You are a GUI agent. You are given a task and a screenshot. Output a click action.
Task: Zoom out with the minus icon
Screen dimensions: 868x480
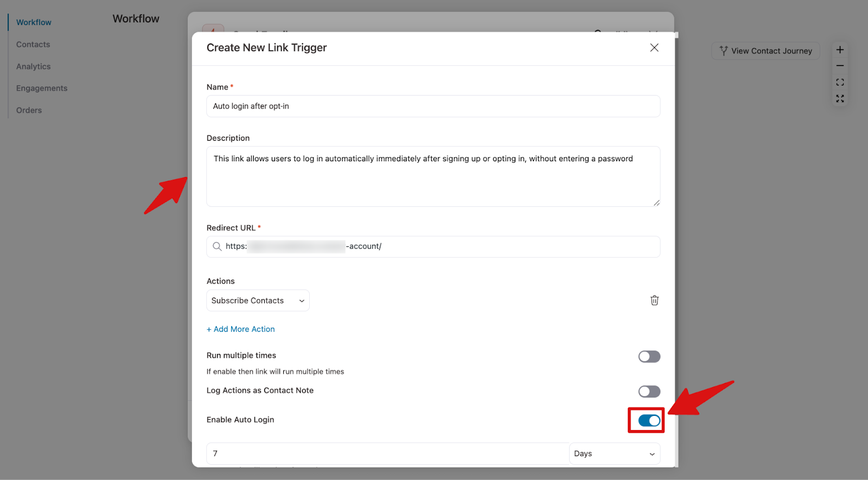coord(840,66)
